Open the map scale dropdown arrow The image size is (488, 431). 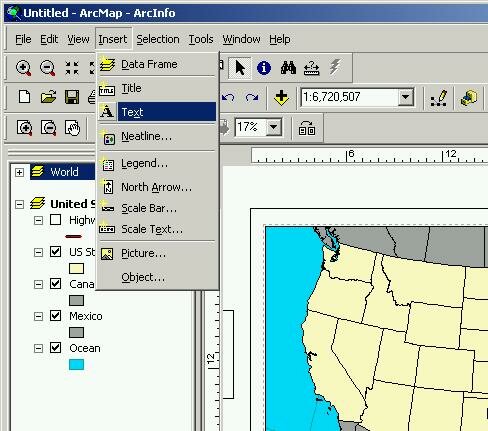coord(406,97)
